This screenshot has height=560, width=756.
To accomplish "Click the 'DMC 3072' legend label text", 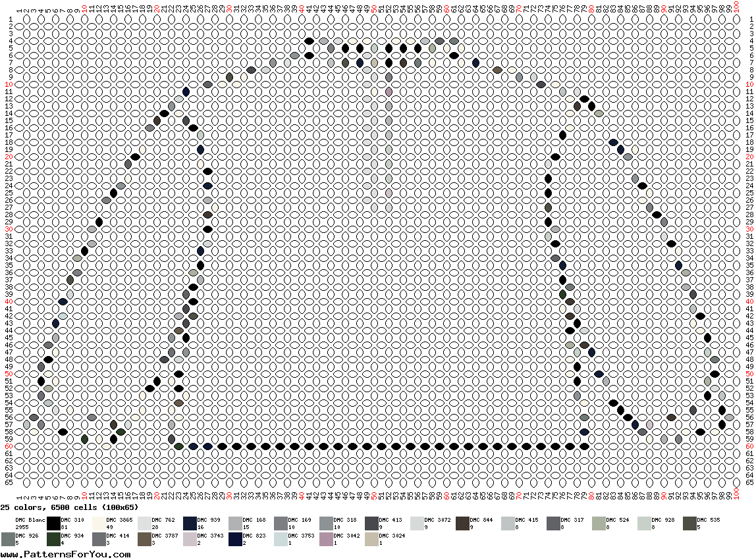I will [x=438, y=520].
